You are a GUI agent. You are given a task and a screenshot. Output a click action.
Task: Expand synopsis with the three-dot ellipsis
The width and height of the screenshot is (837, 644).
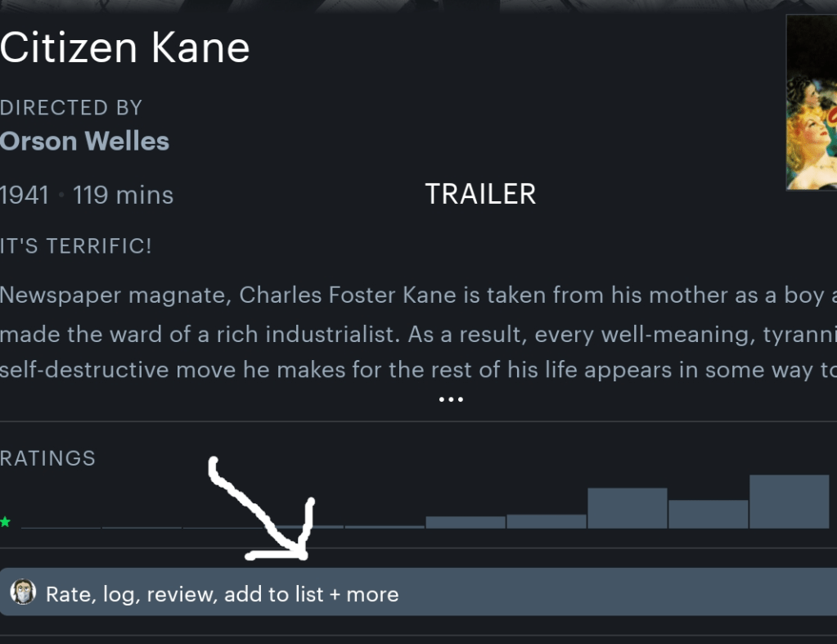click(451, 399)
